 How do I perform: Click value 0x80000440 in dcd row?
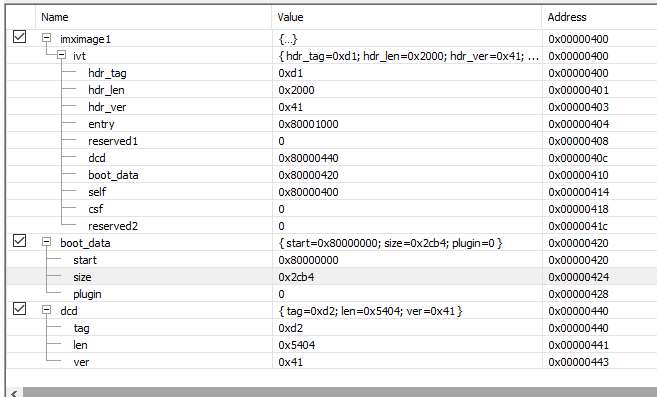(308, 158)
